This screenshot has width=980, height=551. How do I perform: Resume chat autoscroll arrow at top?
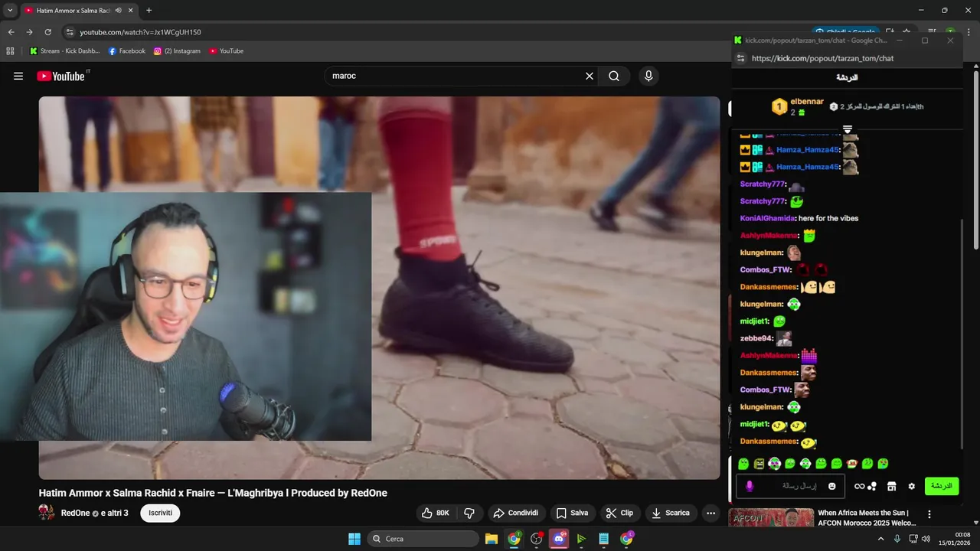(848, 129)
